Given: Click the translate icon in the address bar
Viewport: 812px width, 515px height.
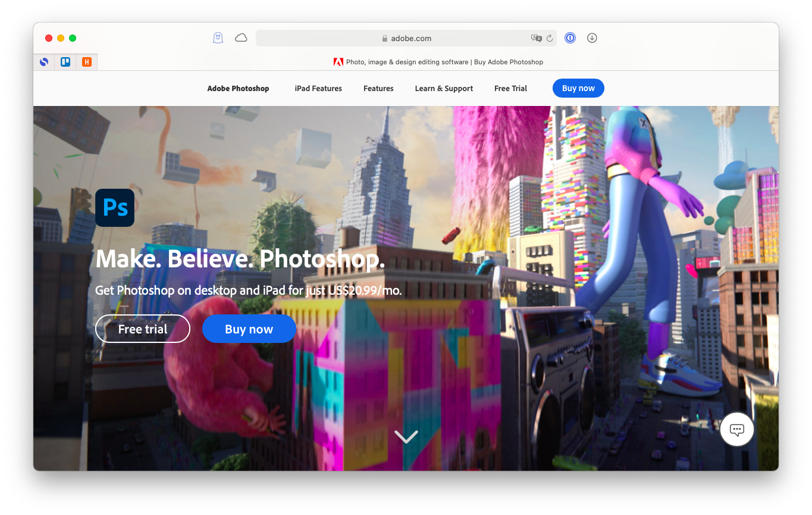Looking at the screenshot, I should point(537,38).
